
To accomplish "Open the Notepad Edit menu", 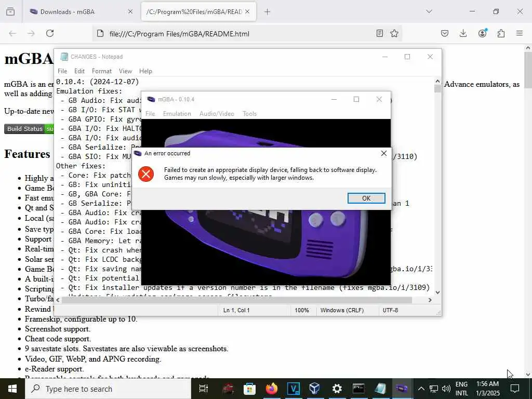I will point(79,71).
